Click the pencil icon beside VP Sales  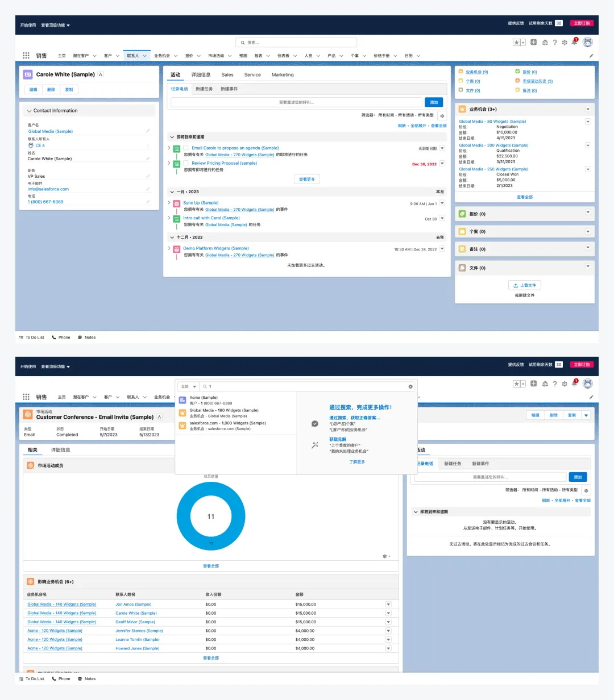click(148, 176)
